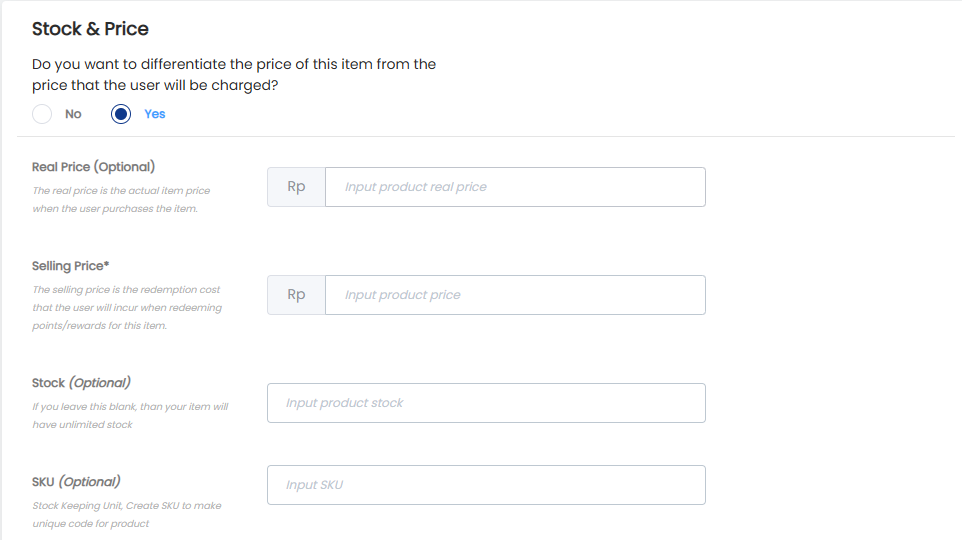The width and height of the screenshot is (962, 540).
Task: Click the Real Price (Optional) label
Action: tap(93, 167)
